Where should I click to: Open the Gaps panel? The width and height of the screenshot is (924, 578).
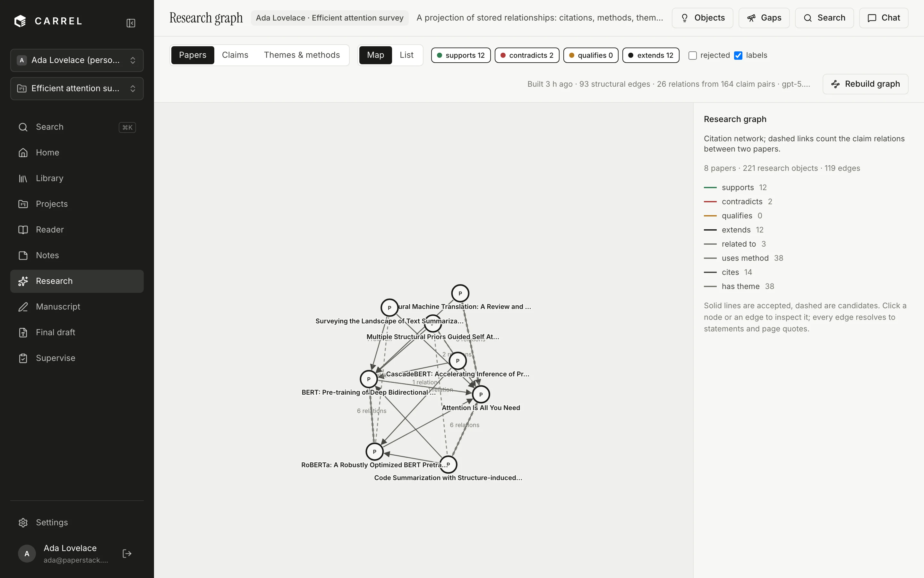[x=764, y=18]
